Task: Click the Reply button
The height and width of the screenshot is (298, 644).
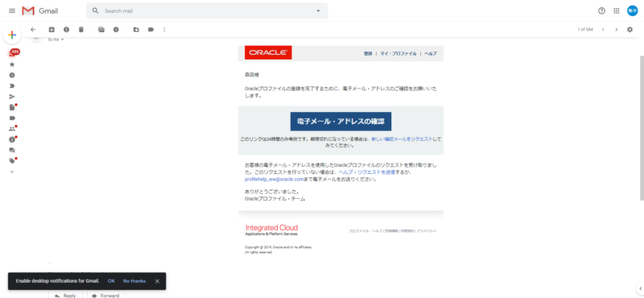Action: (x=66, y=295)
